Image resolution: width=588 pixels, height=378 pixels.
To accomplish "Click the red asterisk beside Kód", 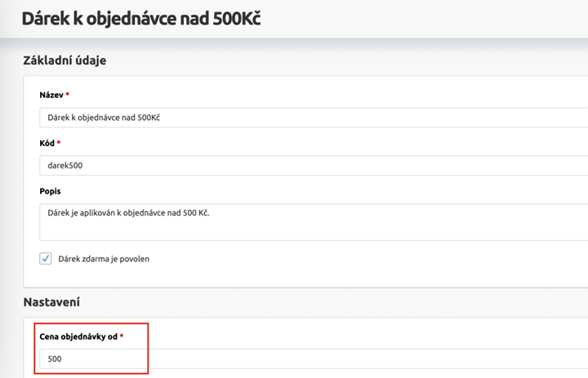I will 59,143.
